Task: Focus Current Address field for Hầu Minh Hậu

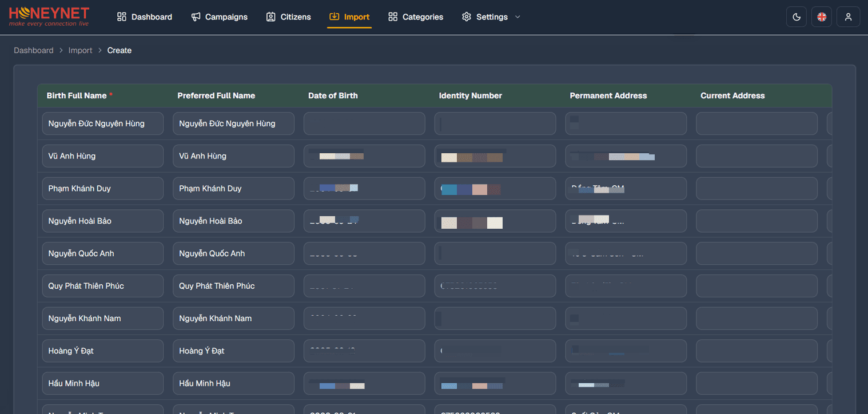Action: pyautogui.click(x=756, y=383)
